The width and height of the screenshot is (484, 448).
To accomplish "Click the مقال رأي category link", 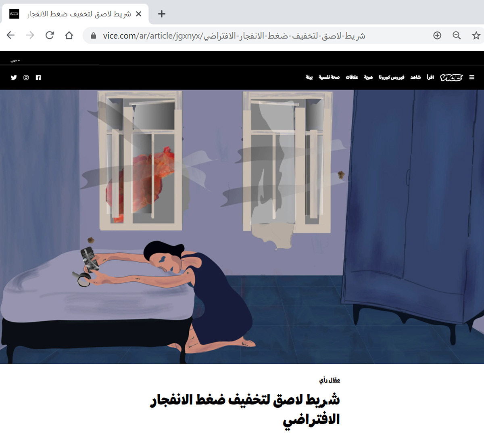I will (x=330, y=380).
